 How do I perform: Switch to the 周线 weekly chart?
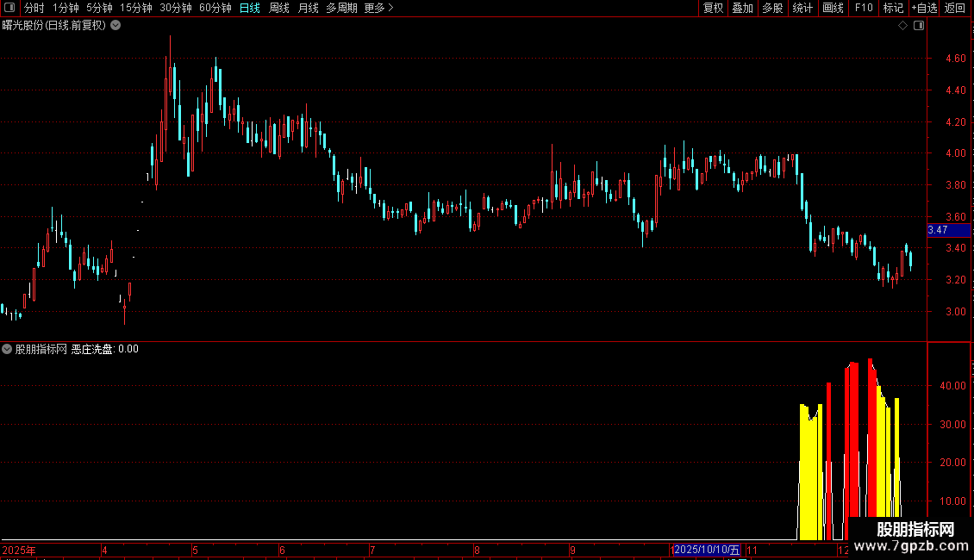279,8
